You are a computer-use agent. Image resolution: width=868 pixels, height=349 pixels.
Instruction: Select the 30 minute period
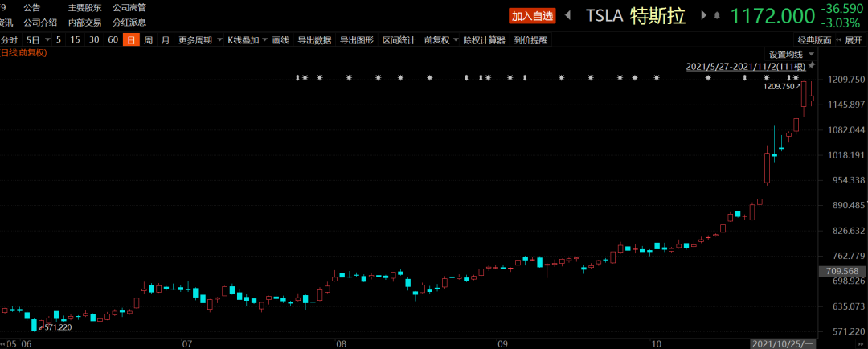[94, 40]
